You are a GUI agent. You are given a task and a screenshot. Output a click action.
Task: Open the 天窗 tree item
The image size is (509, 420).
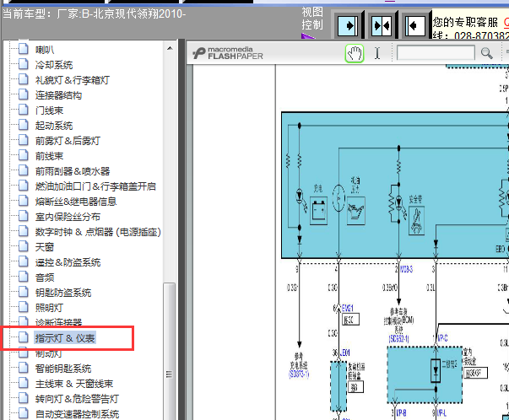pos(45,247)
